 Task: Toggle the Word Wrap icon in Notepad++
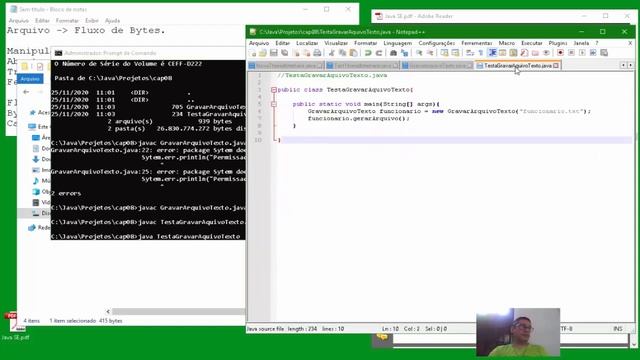point(470,53)
